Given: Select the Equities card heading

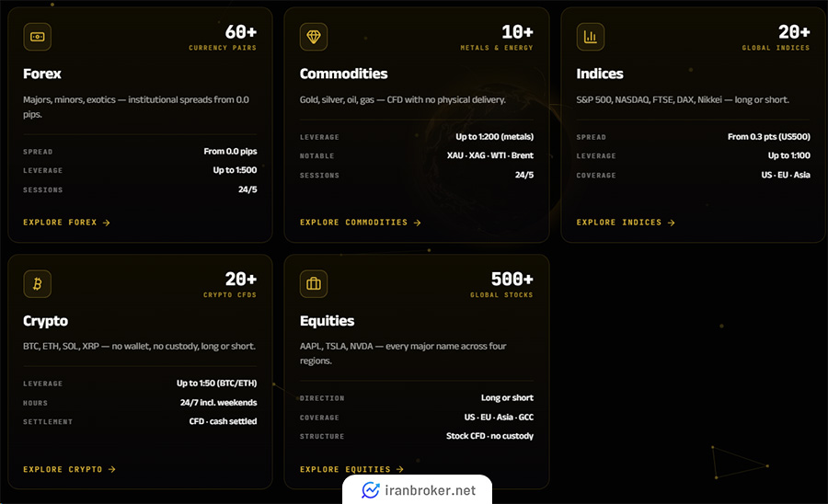Looking at the screenshot, I should coord(327,321).
